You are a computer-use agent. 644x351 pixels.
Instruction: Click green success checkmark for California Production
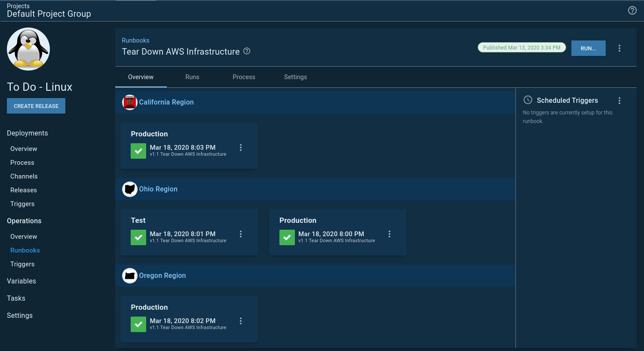[138, 151]
